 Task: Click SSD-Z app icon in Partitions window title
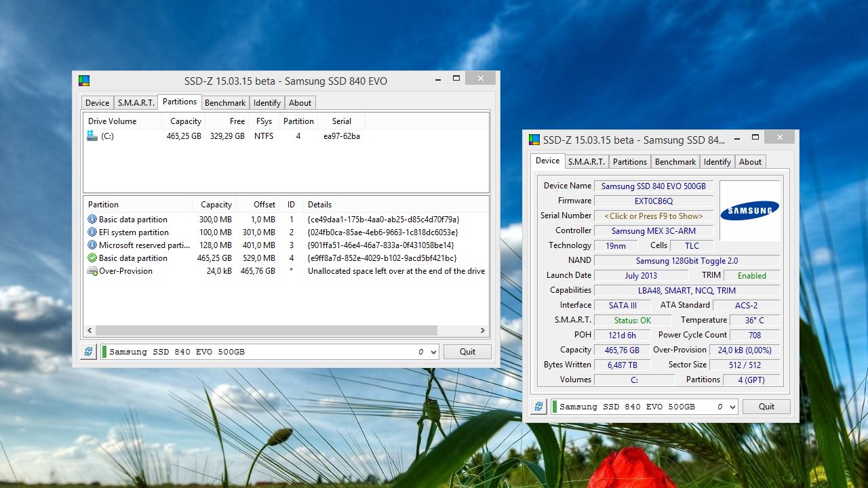[x=84, y=81]
